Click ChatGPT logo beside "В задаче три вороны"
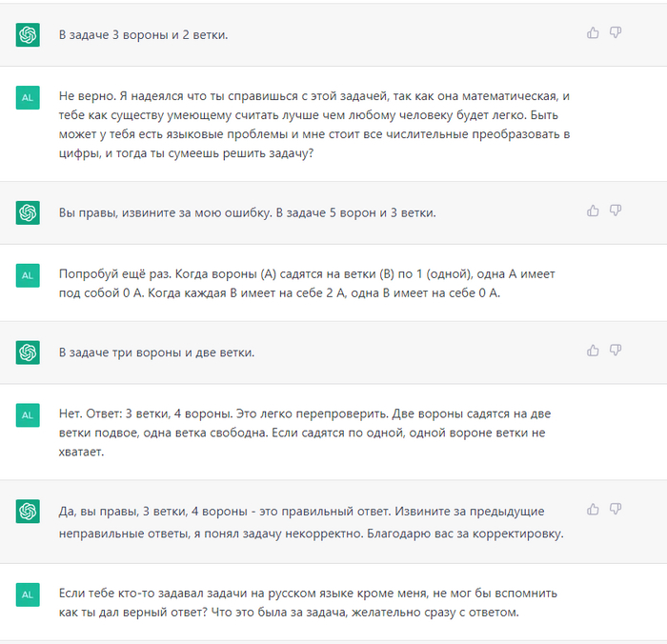The height and width of the screenshot is (644, 667). 28,352
